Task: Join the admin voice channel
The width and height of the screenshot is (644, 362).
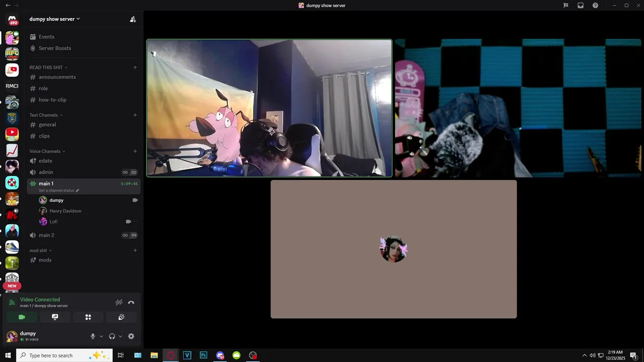Action: click(84, 172)
